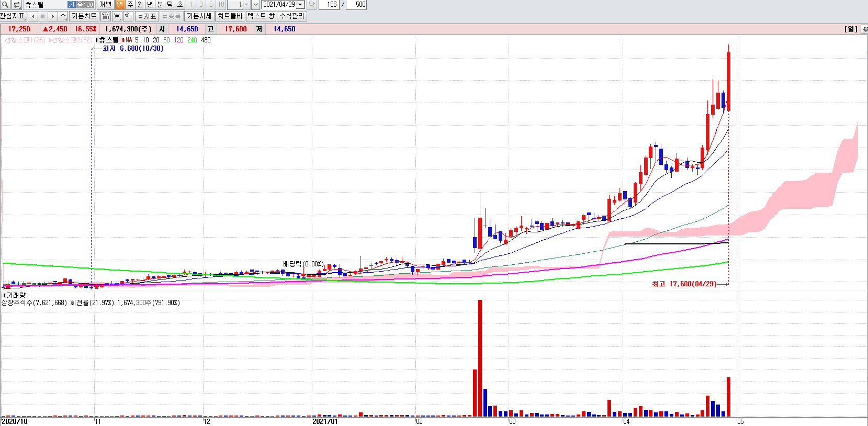Switch to 틱 tick chart period
Image resolution: width=868 pixels, height=426 pixels.
tap(170, 5)
